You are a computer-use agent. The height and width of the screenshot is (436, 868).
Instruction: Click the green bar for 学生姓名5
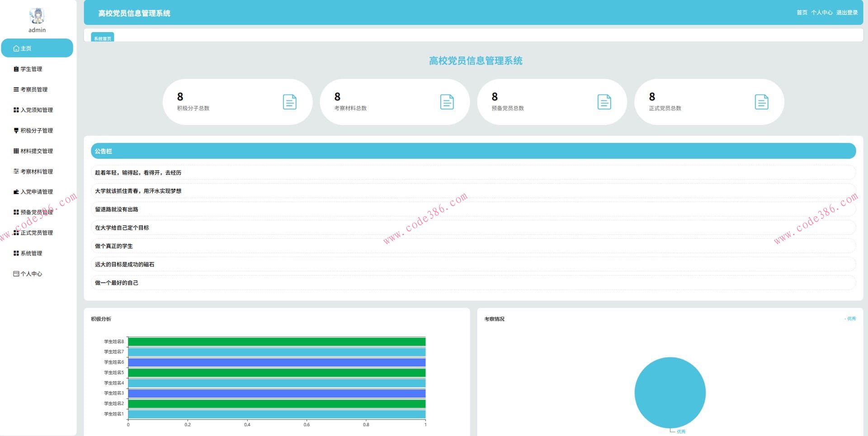coord(277,373)
